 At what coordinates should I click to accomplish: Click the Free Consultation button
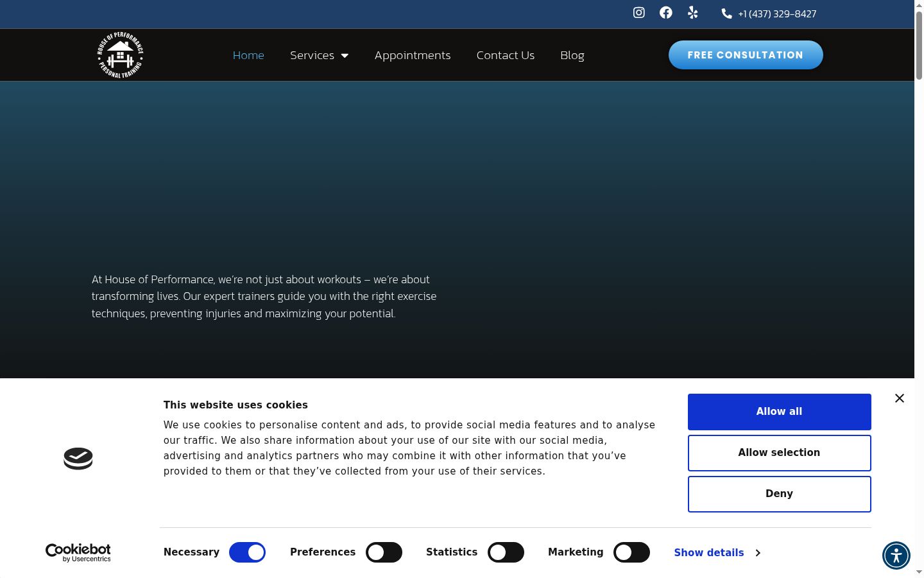pos(746,55)
